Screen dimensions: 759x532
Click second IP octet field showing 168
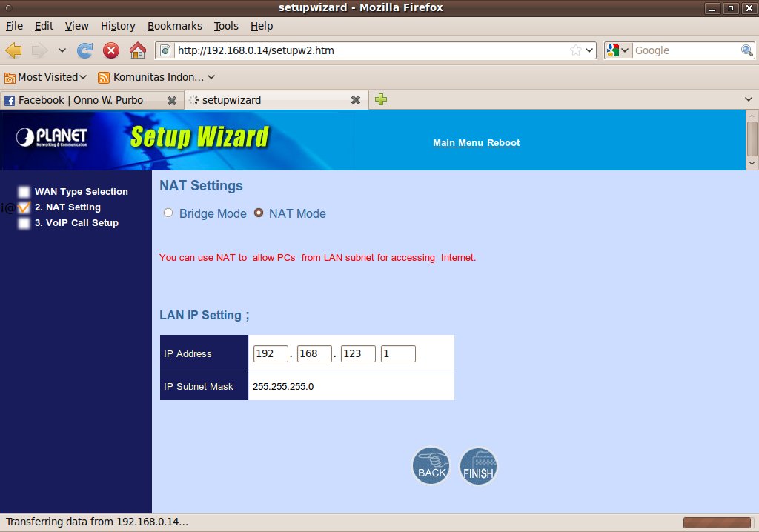click(314, 354)
